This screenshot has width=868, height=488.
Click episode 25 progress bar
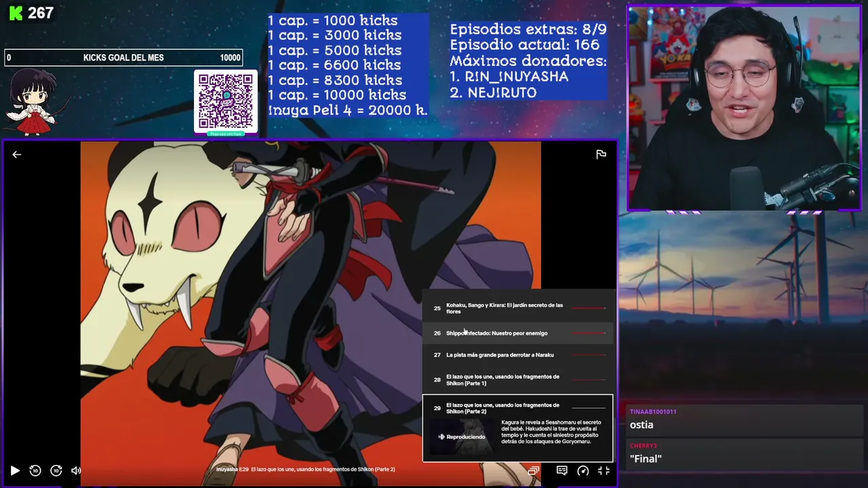[589, 308]
